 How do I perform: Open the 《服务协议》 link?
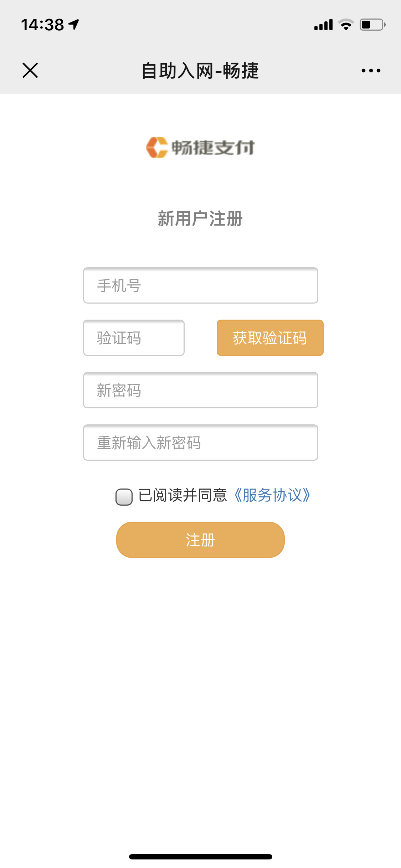pos(272,495)
